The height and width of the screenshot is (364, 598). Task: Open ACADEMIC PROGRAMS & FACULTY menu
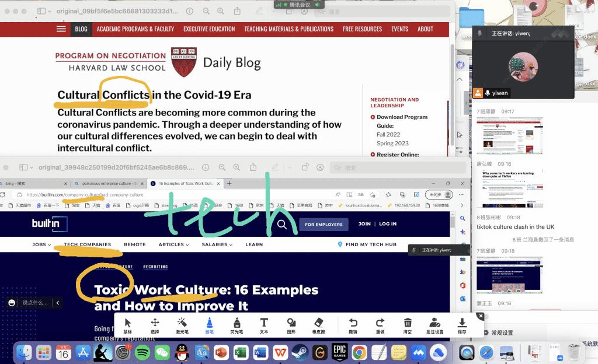(135, 29)
